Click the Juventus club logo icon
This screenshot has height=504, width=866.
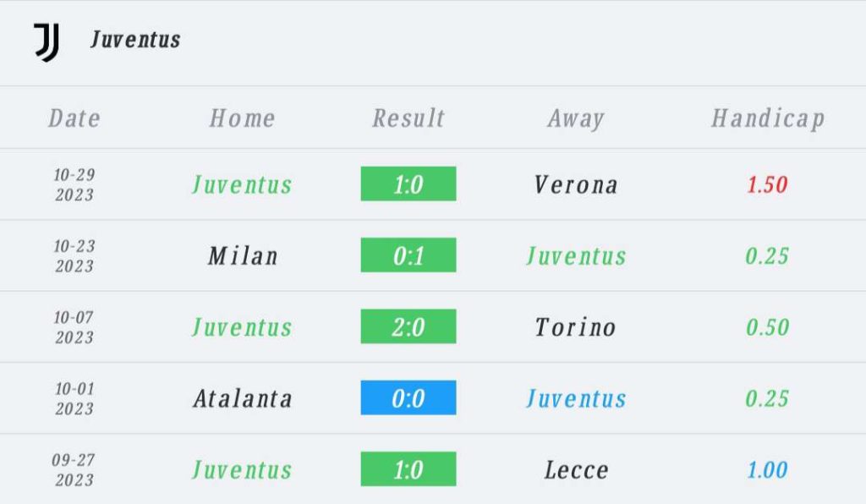click(x=47, y=41)
